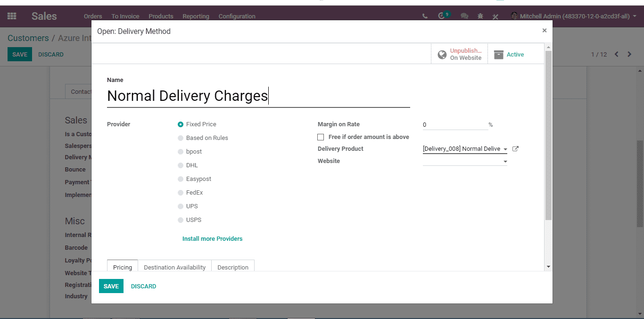Open the Configuration menu
Viewport: 644px width, 319px height.
[x=237, y=16]
